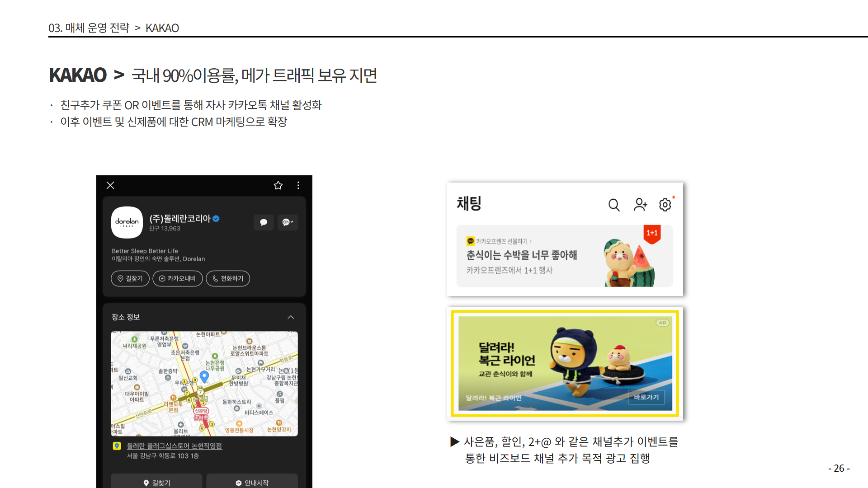Favorite the channel with the star icon
The width and height of the screenshot is (868, 488).
[278, 185]
